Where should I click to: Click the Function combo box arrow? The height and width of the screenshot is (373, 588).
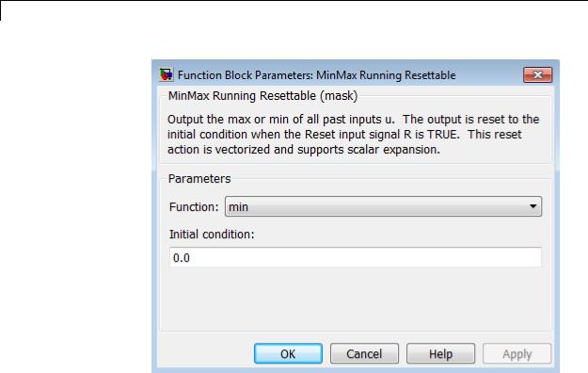(532, 206)
